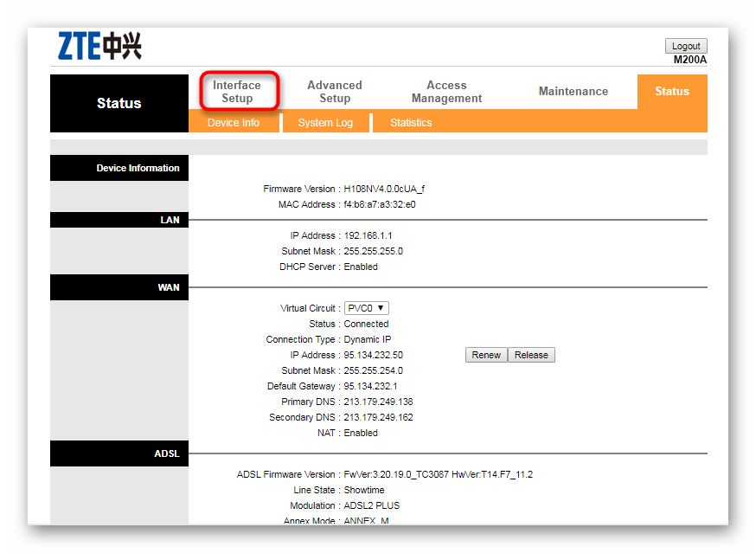Click the ADSL section header
Image resolution: width=756 pixels, height=553 pixels.
119,453
